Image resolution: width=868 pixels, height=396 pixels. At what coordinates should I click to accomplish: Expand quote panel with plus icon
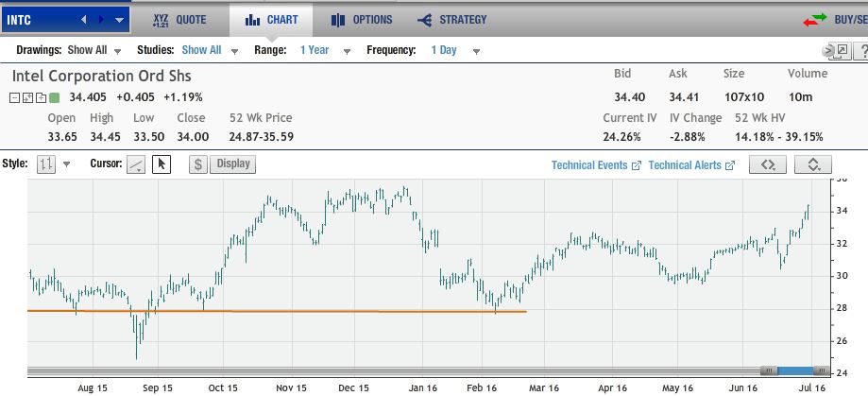[x=41, y=98]
